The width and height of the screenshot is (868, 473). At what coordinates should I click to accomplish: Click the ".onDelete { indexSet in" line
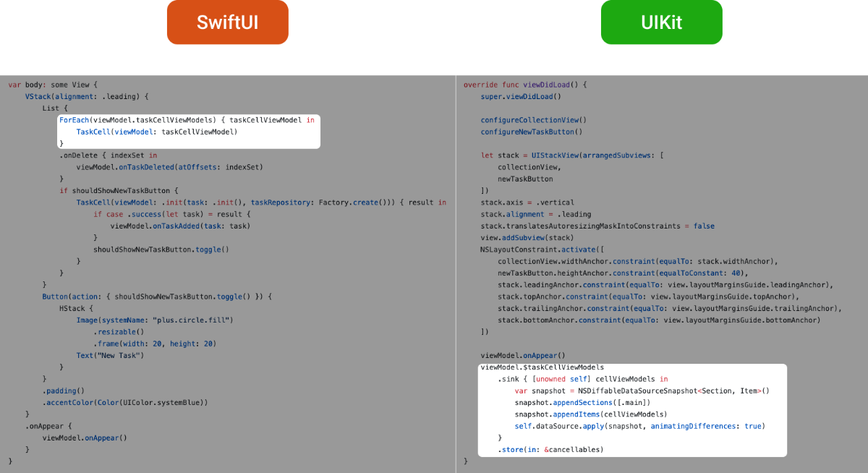coord(109,155)
